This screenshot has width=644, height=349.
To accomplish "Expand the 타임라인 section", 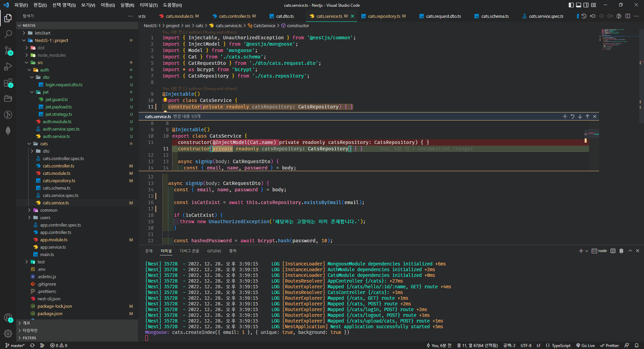I will point(30,331).
